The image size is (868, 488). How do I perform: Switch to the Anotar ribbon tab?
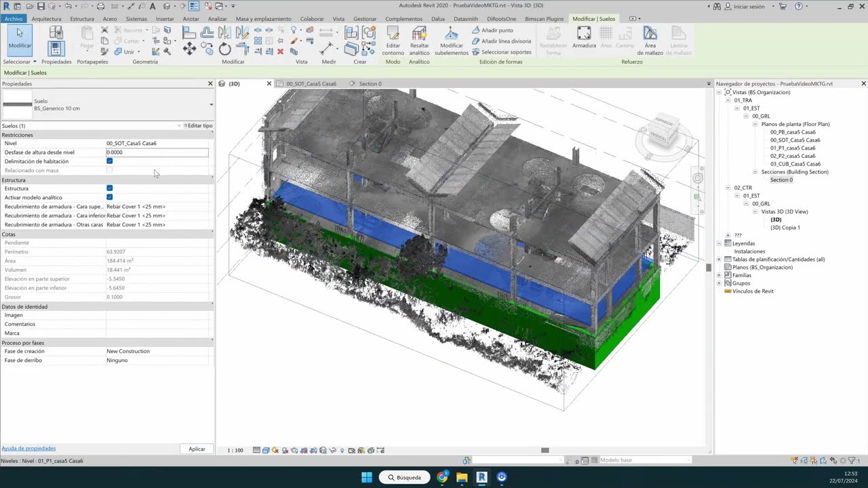(x=191, y=19)
